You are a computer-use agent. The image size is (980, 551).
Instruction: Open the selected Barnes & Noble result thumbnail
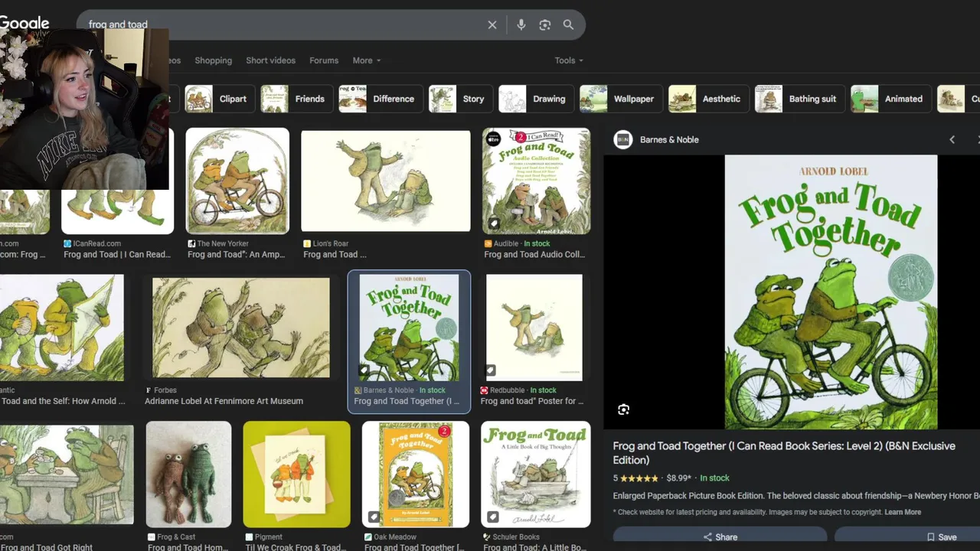(409, 328)
